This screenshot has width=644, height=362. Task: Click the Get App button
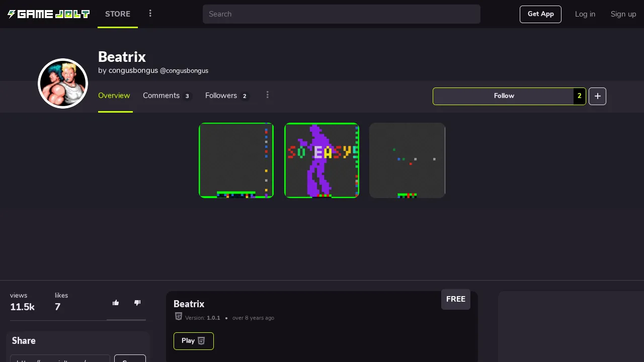point(540,14)
